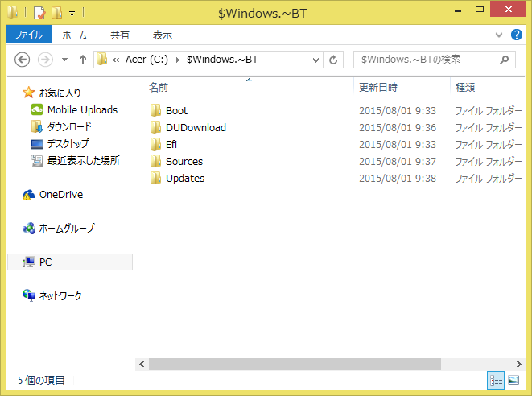Click the ファイル フォルダー type of Efi row
532x396 pixels.
coord(489,145)
